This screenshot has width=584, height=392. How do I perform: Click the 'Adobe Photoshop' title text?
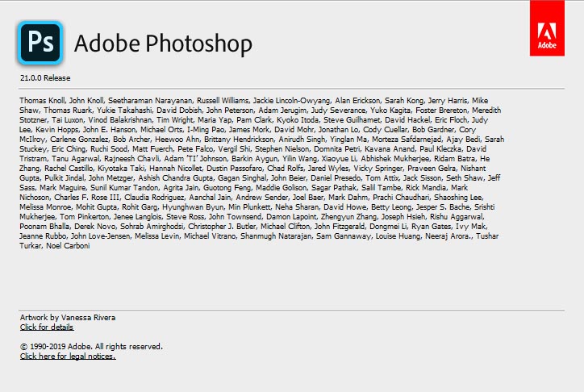pos(163,44)
